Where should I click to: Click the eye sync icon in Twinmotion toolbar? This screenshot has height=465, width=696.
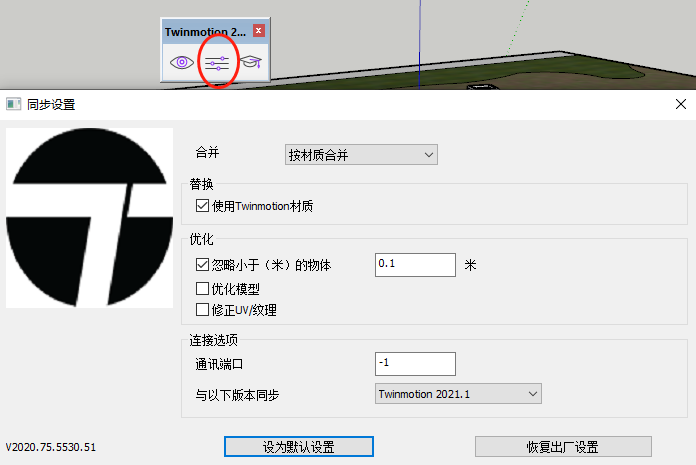[182, 62]
